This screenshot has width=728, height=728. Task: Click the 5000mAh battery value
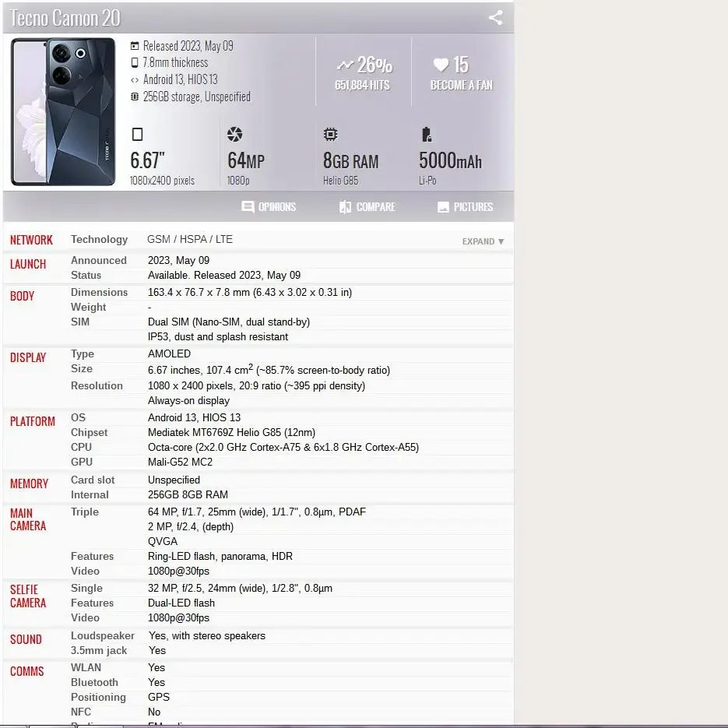450,160
